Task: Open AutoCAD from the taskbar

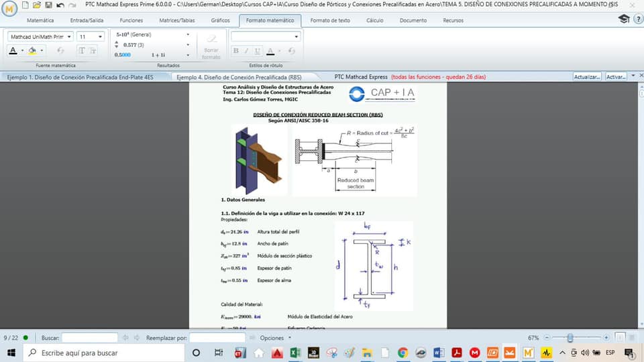Action: [x=277, y=353]
